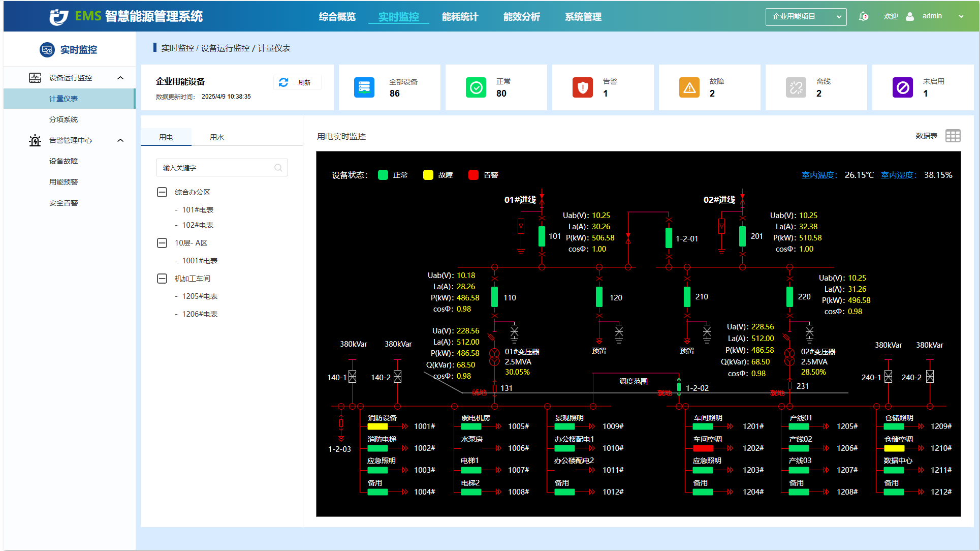Image resolution: width=980 pixels, height=551 pixels.
Task: Click breaker 220 green indicator
Action: tap(789, 297)
